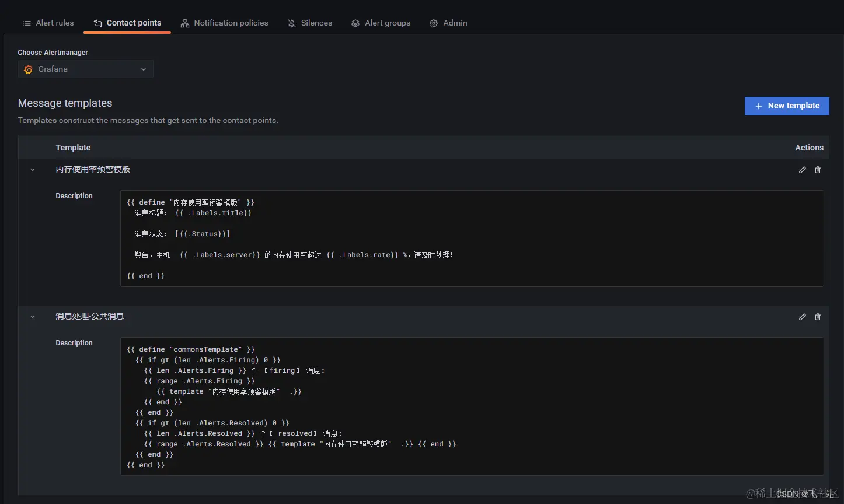844x504 pixels.
Task: Click the New template button
Action: [787, 106]
